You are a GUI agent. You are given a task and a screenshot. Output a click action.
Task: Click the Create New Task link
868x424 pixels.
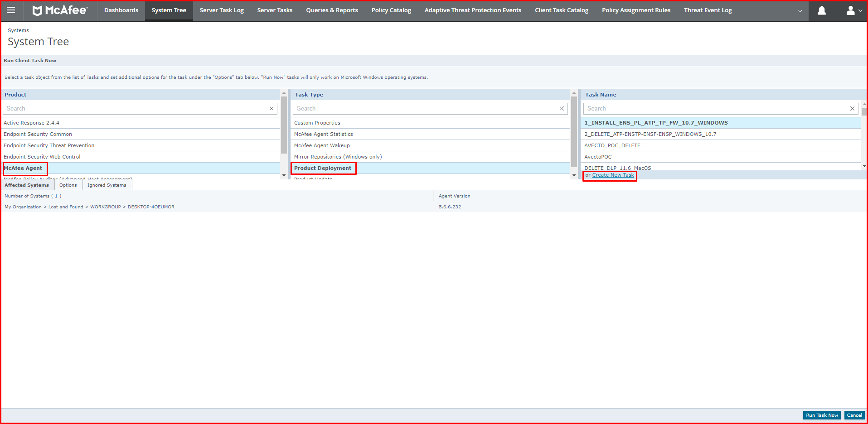click(613, 175)
